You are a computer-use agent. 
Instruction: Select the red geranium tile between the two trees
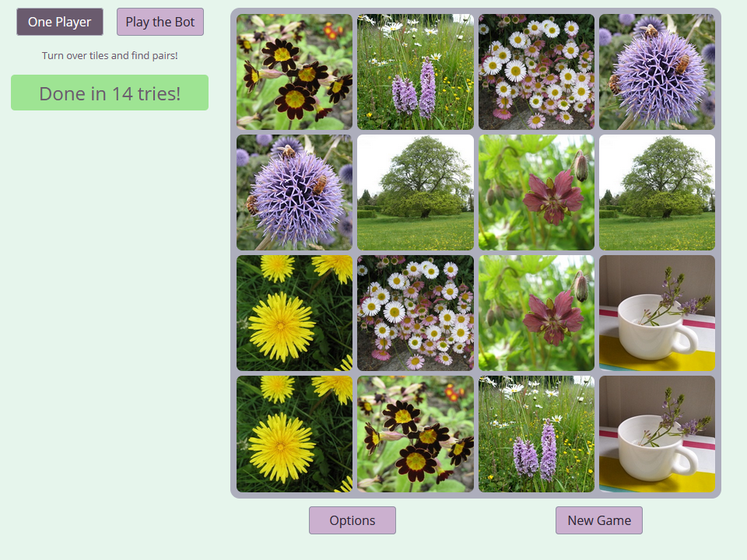pyautogui.click(x=536, y=192)
